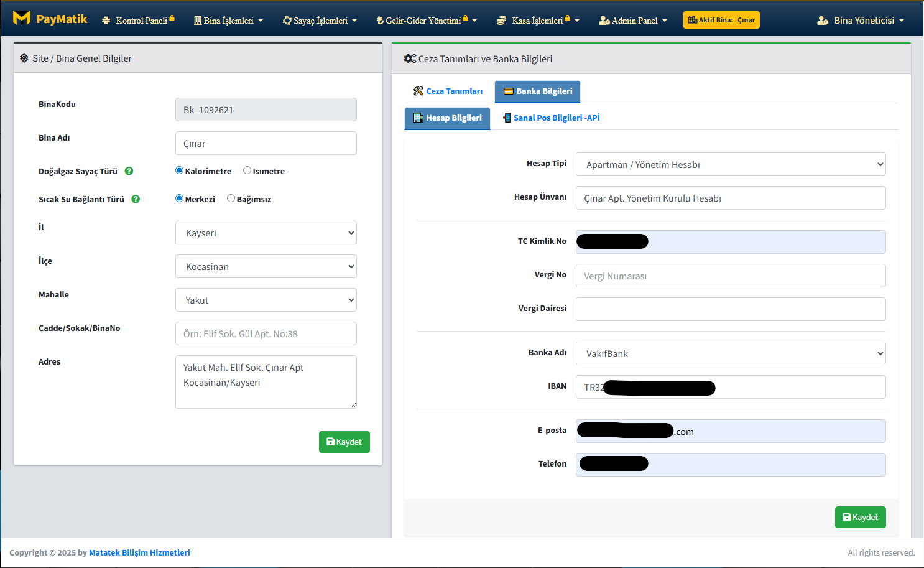
Task: Click the green help icon beside Doğalgaz Sayaç Türü
Action: click(129, 171)
